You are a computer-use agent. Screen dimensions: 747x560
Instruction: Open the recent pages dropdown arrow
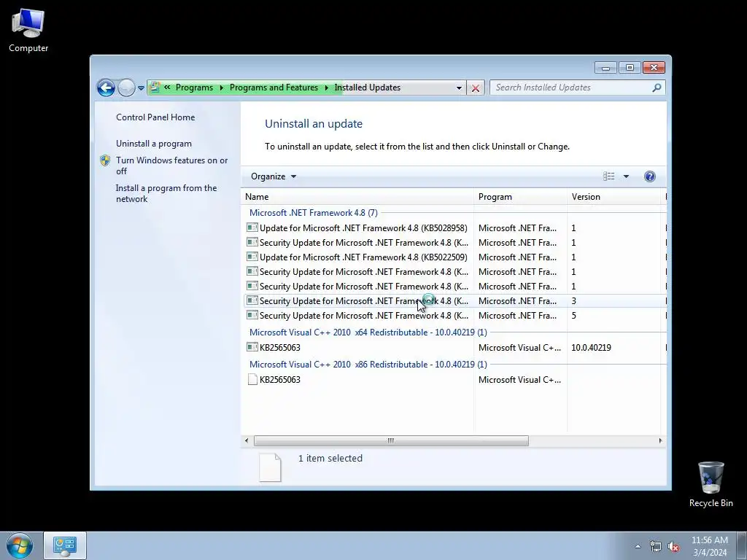point(141,88)
